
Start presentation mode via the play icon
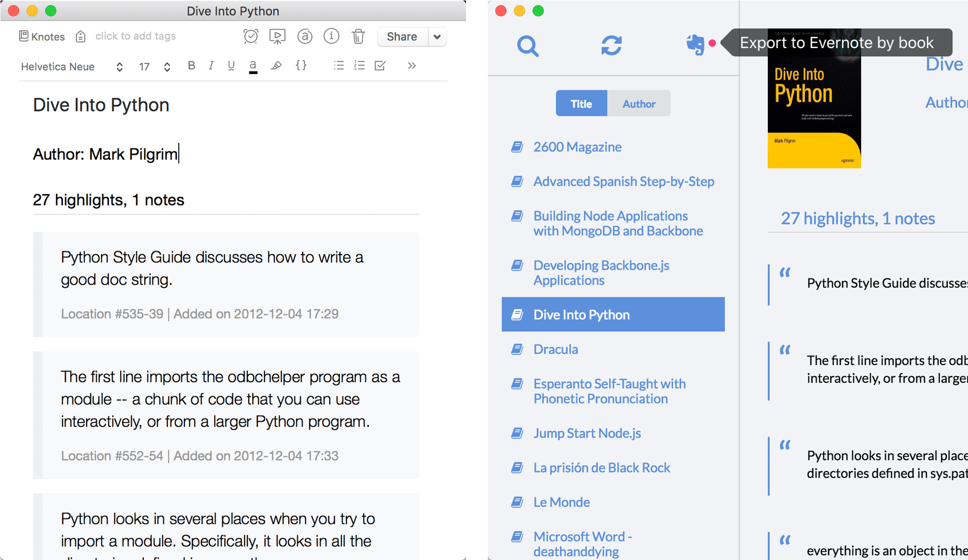(277, 36)
